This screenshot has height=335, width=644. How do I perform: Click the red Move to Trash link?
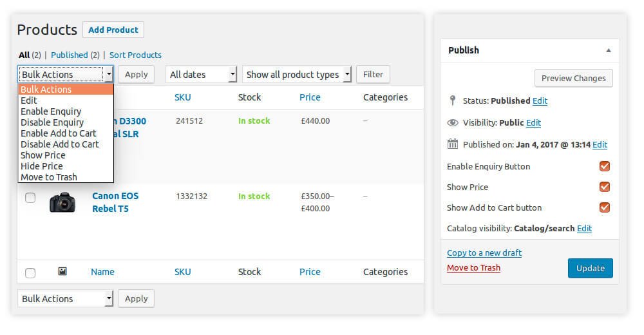tap(473, 267)
